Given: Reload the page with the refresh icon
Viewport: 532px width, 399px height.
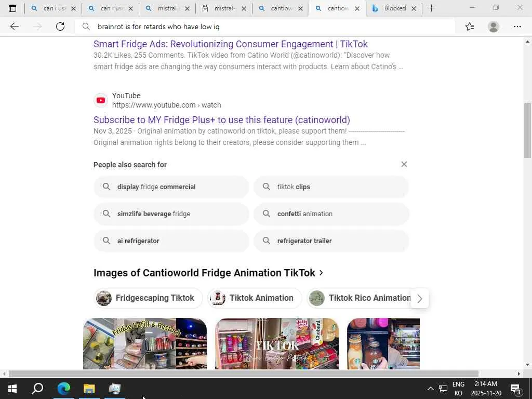Looking at the screenshot, I should click(x=60, y=26).
